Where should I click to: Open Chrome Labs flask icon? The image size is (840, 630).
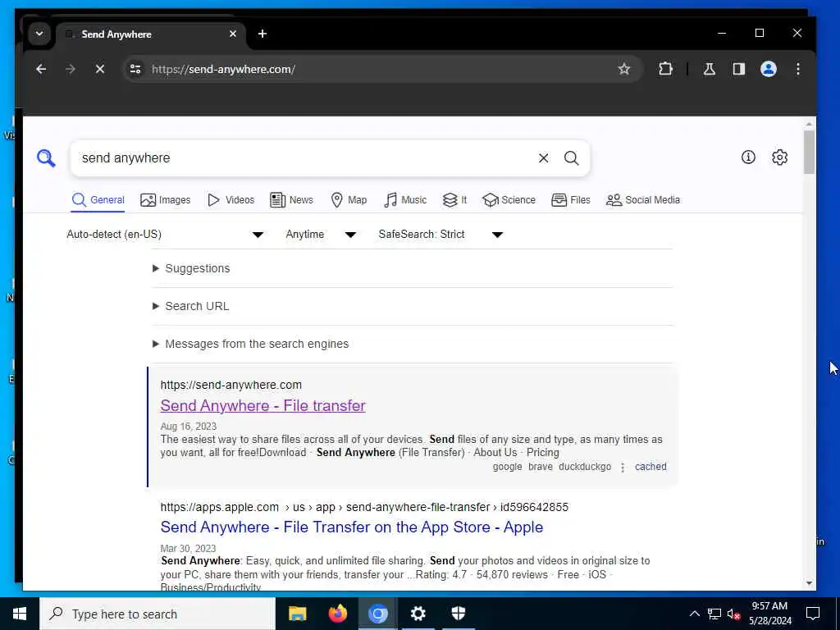tap(710, 69)
